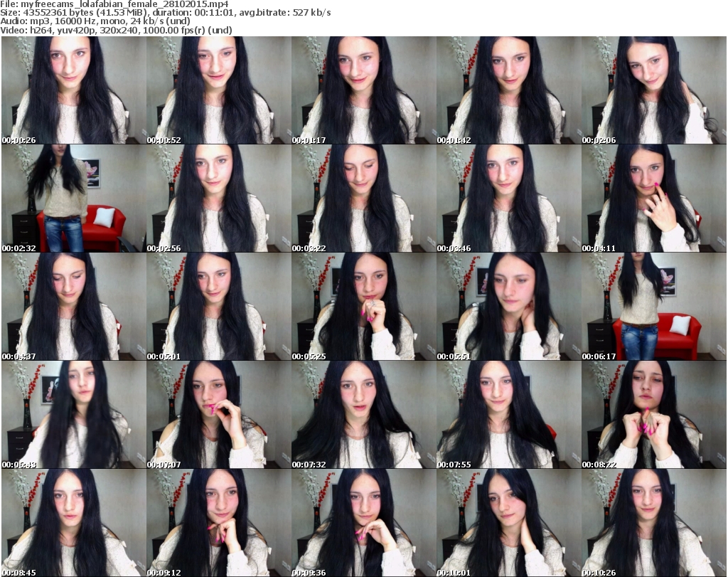The height and width of the screenshot is (577, 728).
Task: Open the thumbnail at 00:09:36
Action: pos(364,523)
